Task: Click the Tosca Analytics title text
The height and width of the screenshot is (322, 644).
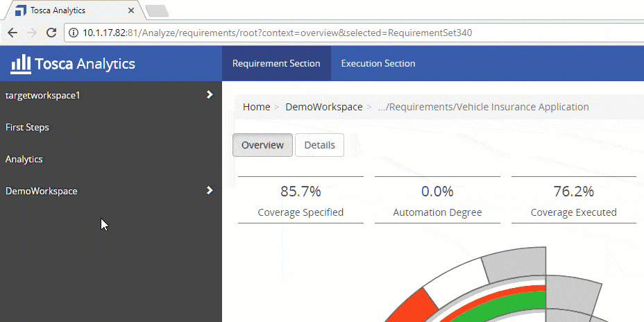Action: point(85,64)
